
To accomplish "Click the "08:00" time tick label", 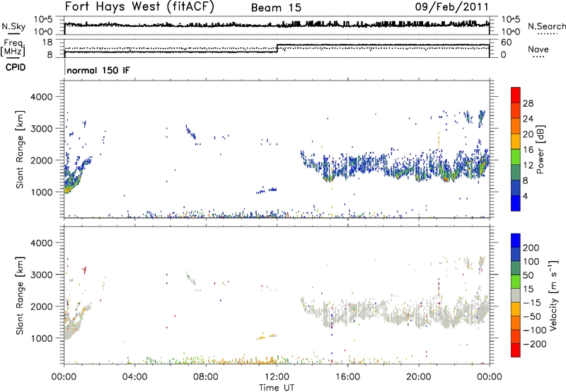I will tap(206, 377).
